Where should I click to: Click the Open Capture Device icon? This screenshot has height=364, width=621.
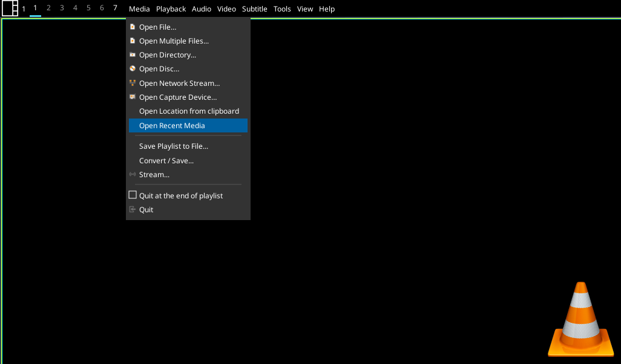[133, 97]
